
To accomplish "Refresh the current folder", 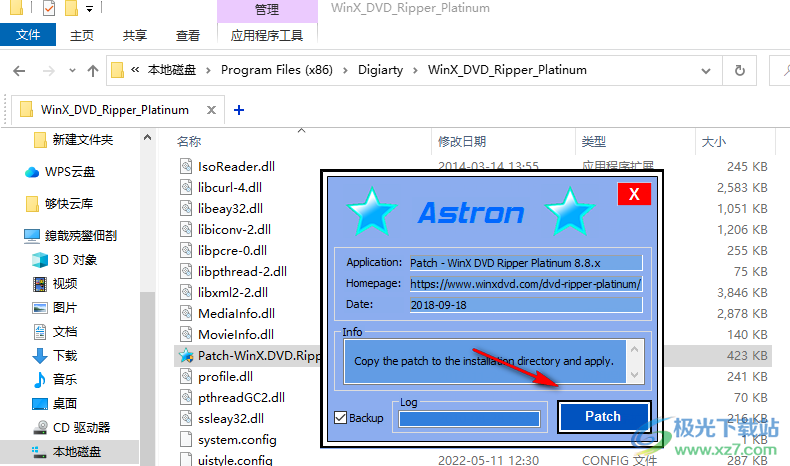I will 740,71.
